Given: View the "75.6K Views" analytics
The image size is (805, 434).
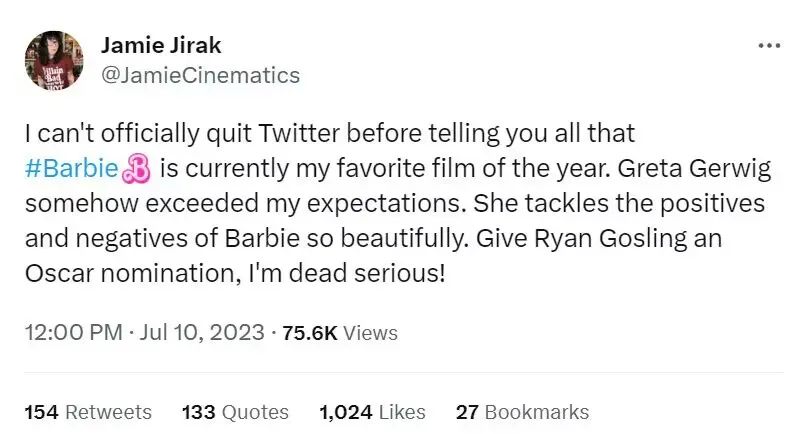Looking at the screenshot, I should click(340, 333).
